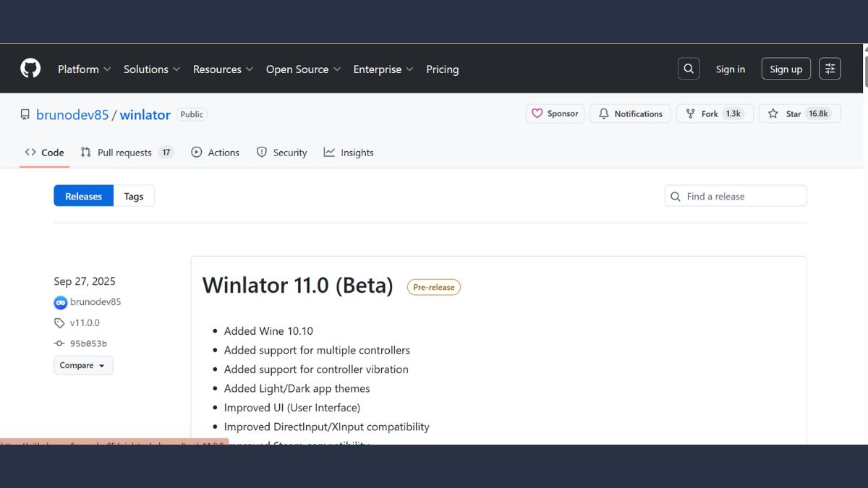Image resolution: width=868 pixels, height=488 pixels.
Task: Switch to the Security tab
Action: (281, 153)
